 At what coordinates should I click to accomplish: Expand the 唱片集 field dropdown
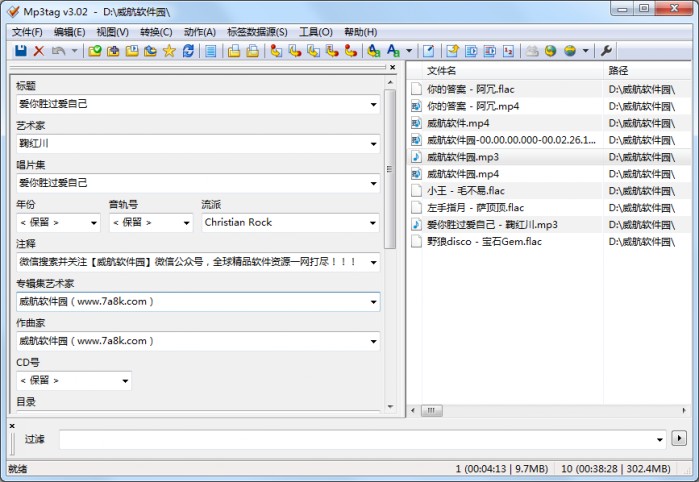click(x=373, y=183)
